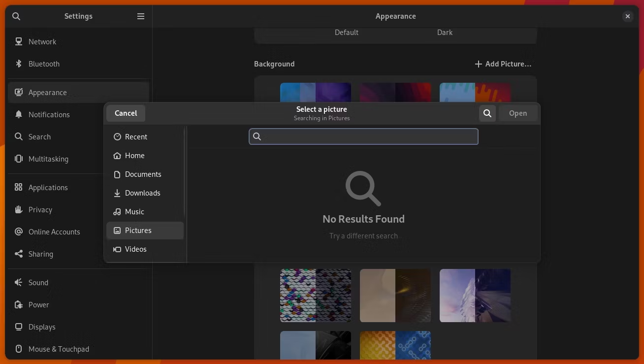Open Displays settings panel

(79, 327)
